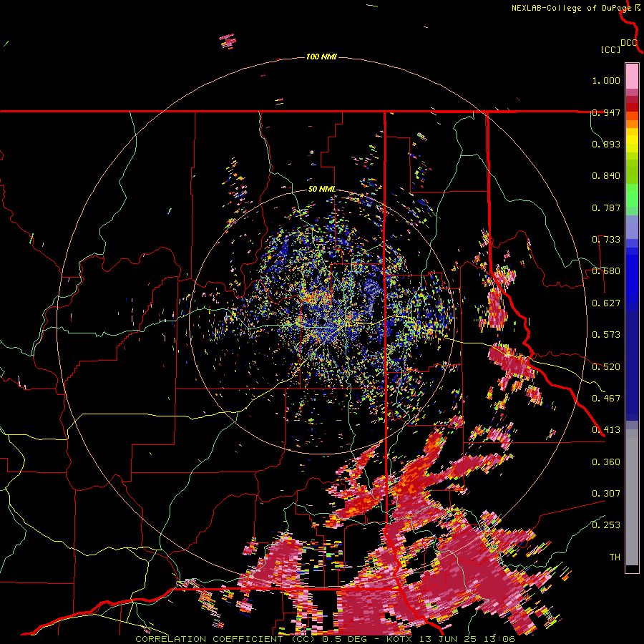Image resolution: width=644 pixels, height=644 pixels.
Task: Click the 0.787 scale value
Action: 606,208
